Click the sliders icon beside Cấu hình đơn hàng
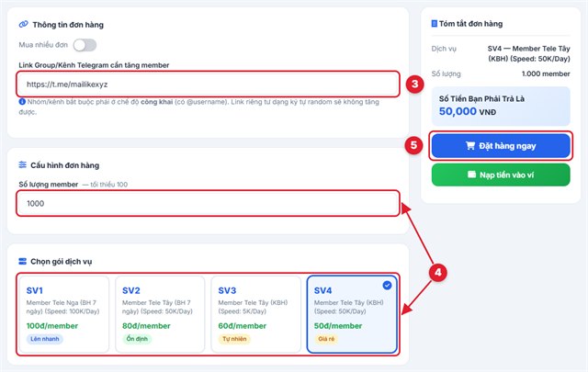 pyautogui.click(x=22, y=164)
